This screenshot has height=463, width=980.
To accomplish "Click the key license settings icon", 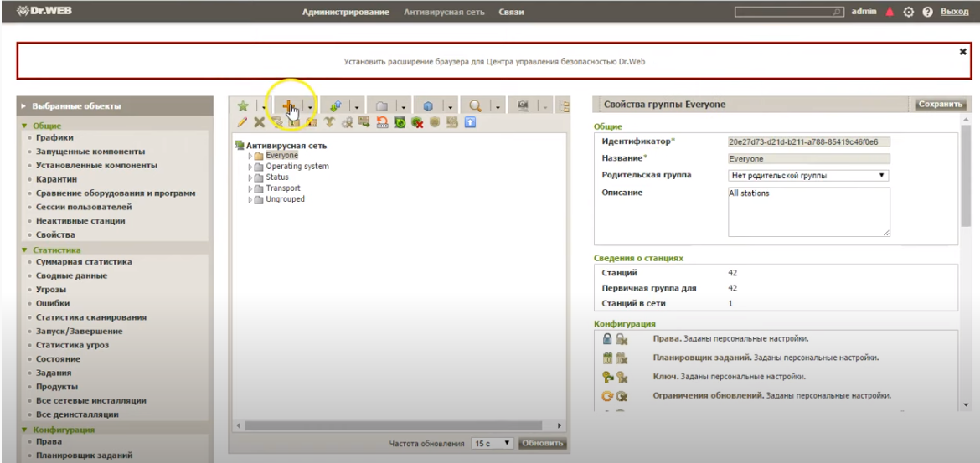I will pos(608,377).
